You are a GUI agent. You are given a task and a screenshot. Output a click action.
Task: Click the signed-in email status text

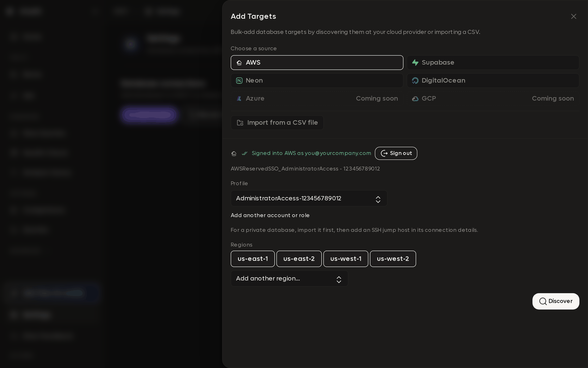pyautogui.click(x=311, y=153)
